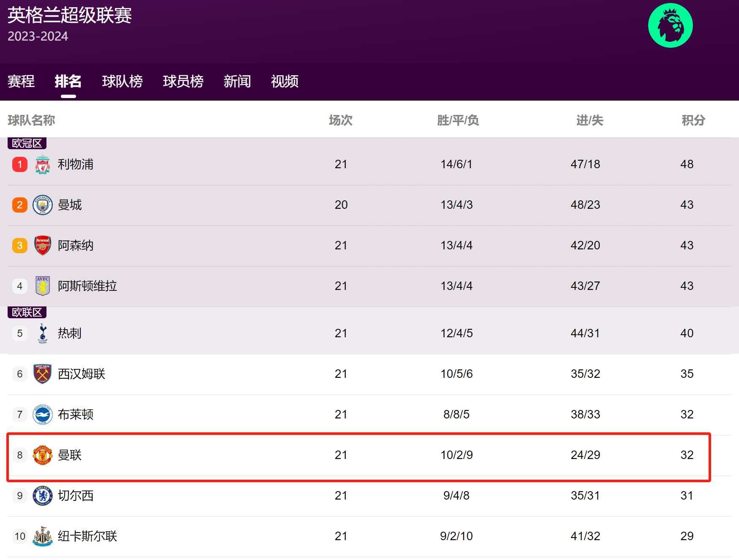Open team 阿森纳
Image resolution: width=739 pixels, height=560 pixels.
(76, 246)
